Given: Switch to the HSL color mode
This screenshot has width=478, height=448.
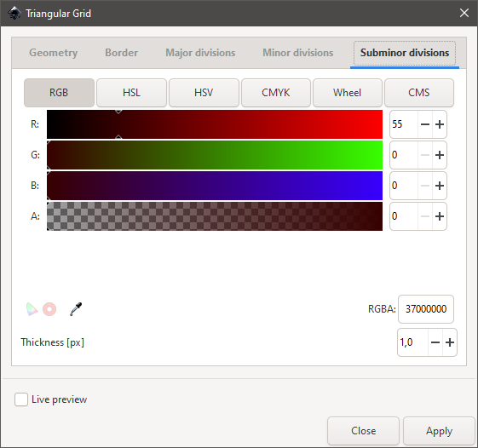Looking at the screenshot, I should coord(132,93).
